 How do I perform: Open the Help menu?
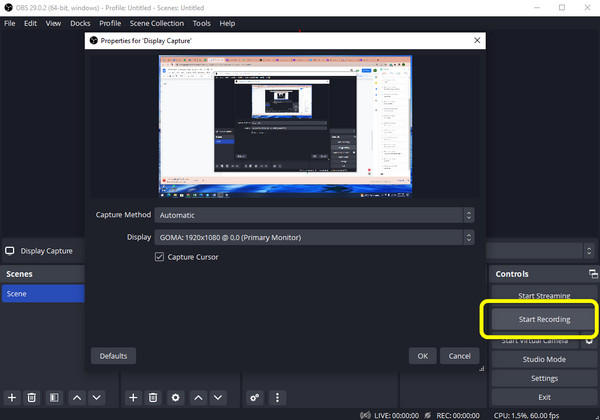coord(227,23)
